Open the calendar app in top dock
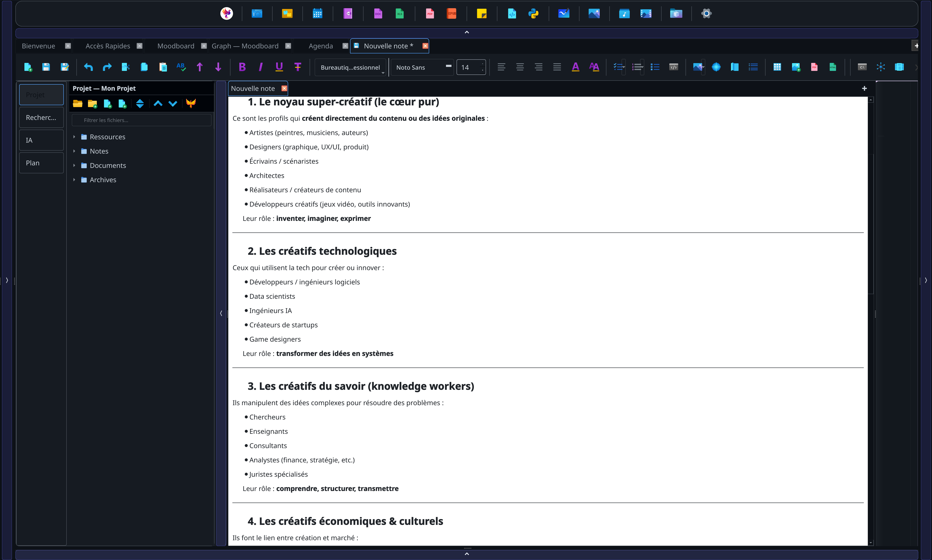Screen dimensions: 932x560 point(317,14)
